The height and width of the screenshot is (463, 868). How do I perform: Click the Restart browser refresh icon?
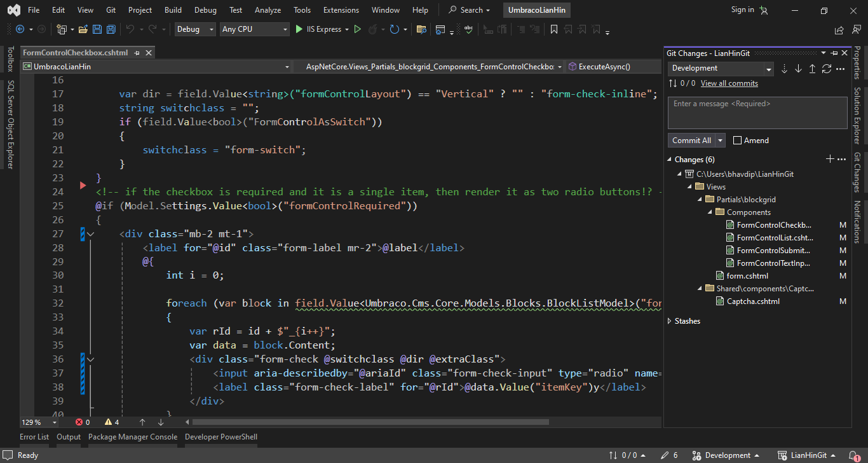[394, 29]
